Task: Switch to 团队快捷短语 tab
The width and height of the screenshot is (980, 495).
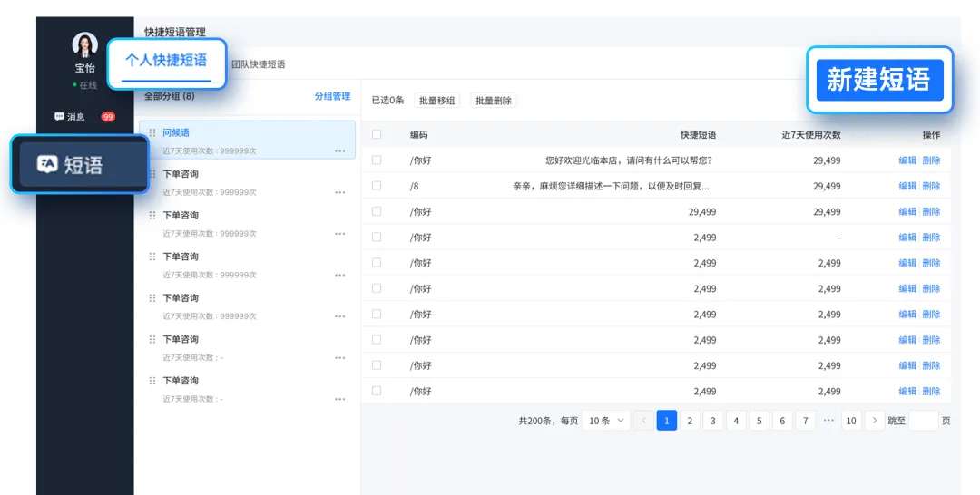Action: click(x=258, y=64)
